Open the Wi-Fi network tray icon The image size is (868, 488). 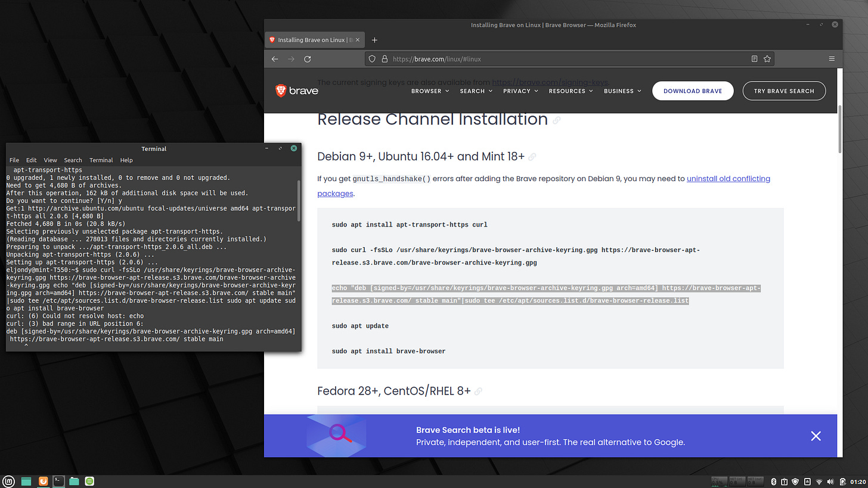coord(820,481)
